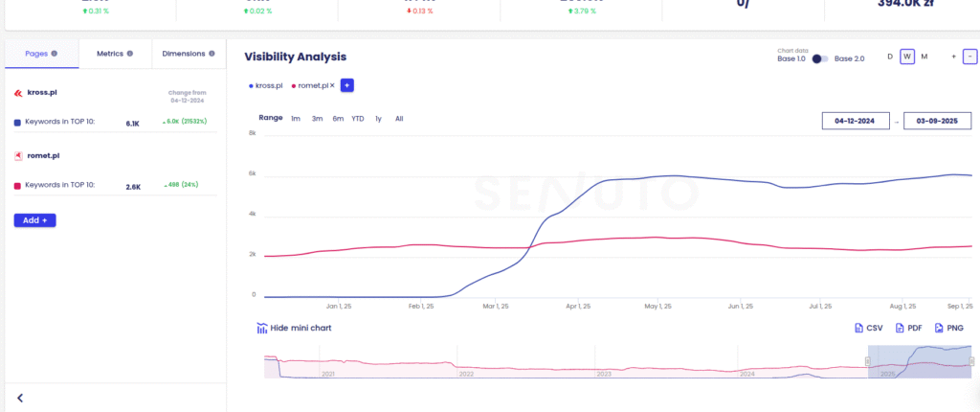Click the blue plus button next to romet.pl
The height and width of the screenshot is (412, 980).
[347, 85]
